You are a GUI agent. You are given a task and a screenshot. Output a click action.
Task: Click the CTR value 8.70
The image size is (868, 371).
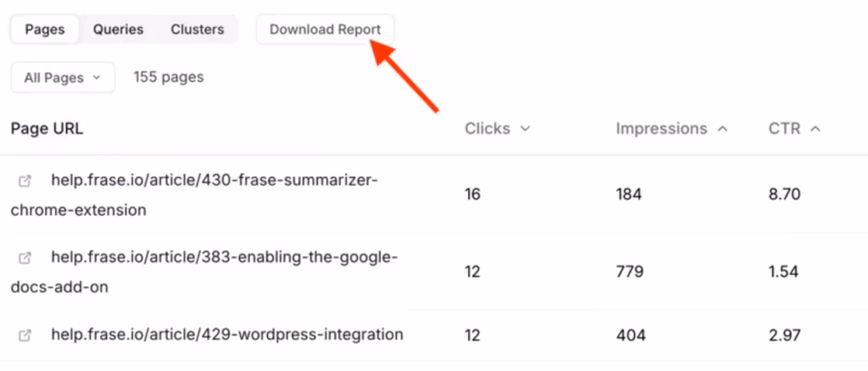[x=784, y=195]
